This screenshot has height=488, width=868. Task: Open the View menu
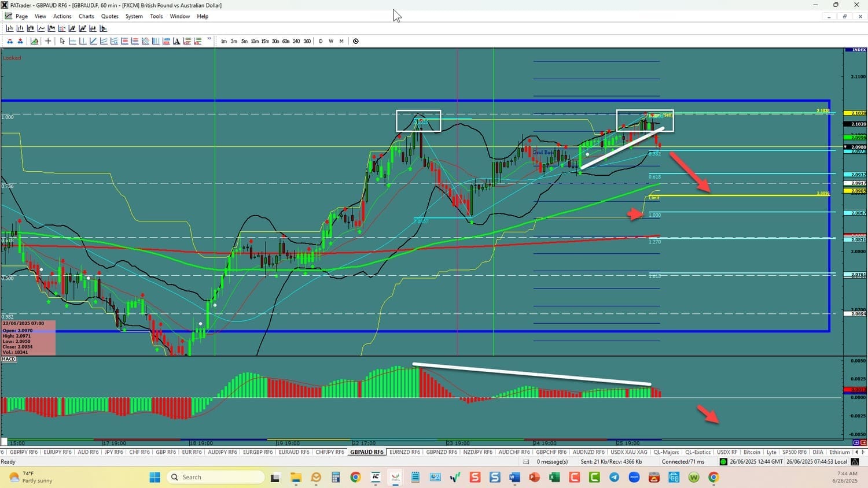coord(41,16)
